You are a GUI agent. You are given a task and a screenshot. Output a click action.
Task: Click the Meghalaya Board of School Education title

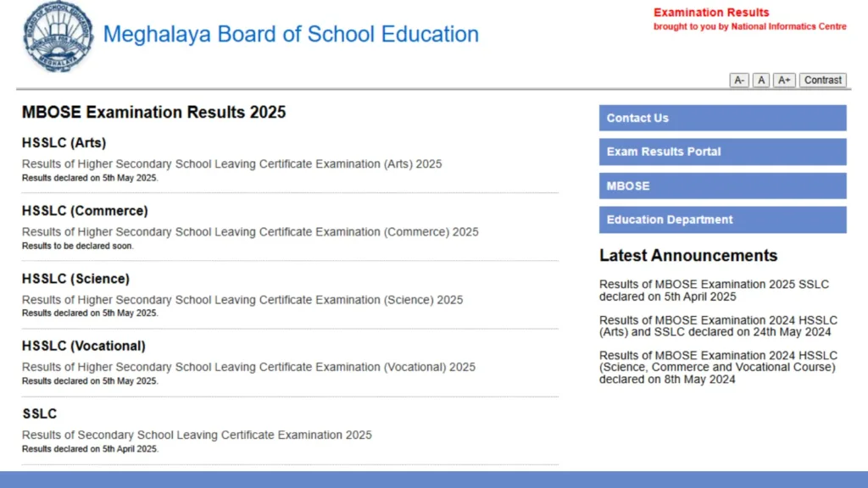291,35
